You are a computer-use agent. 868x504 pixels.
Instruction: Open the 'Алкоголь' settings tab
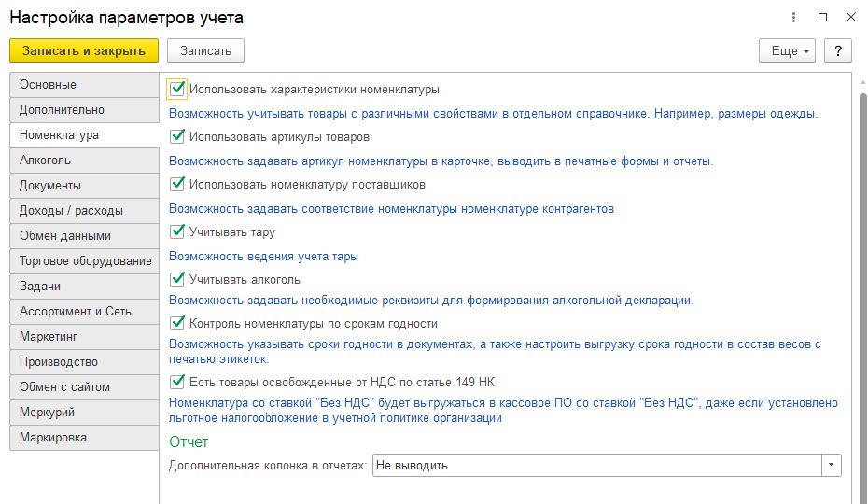(x=84, y=161)
